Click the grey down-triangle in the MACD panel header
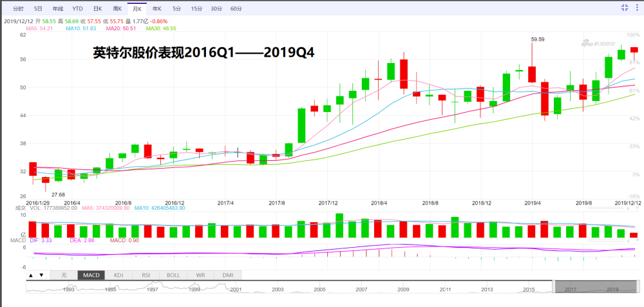 [x=637, y=241]
